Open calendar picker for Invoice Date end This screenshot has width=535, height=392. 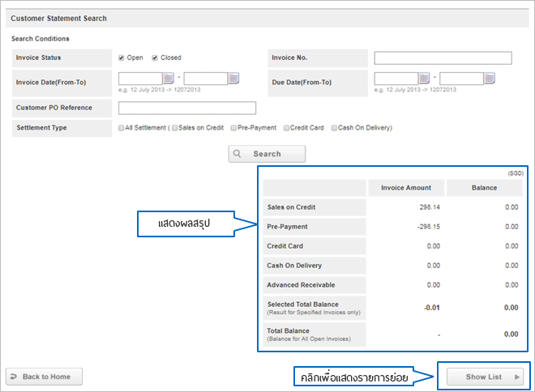coord(233,79)
